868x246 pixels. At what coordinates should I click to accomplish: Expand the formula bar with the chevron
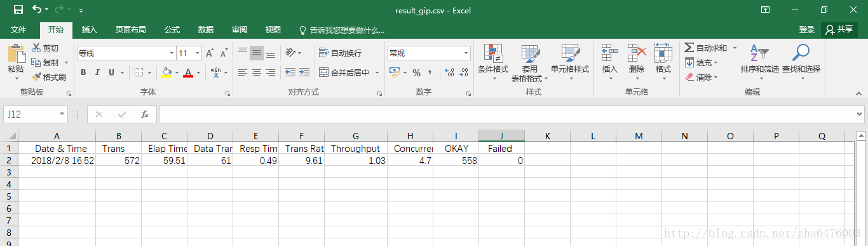click(x=859, y=114)
